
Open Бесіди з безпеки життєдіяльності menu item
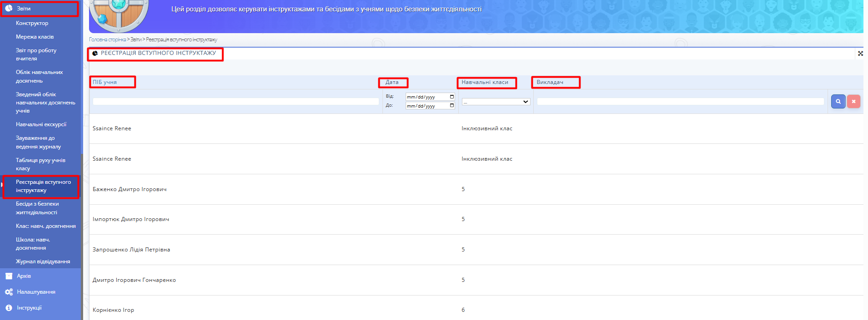pos(37,208)
